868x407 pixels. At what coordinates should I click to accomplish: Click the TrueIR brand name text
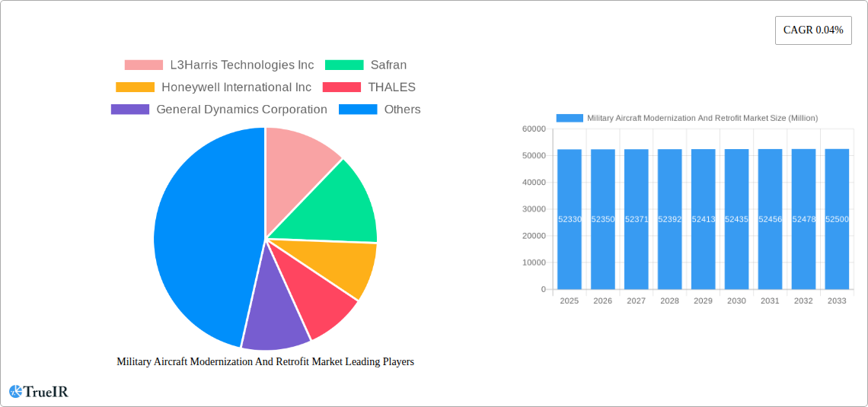[46, 392]
